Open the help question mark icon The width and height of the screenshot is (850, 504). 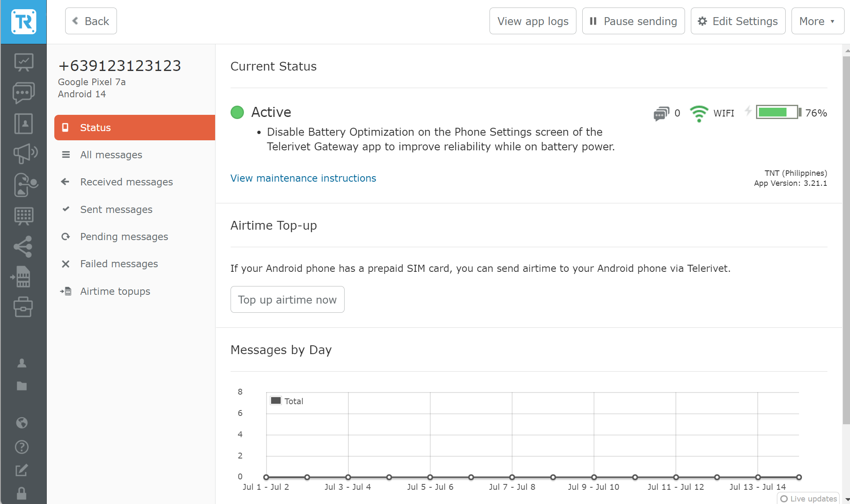click(22, 447)
